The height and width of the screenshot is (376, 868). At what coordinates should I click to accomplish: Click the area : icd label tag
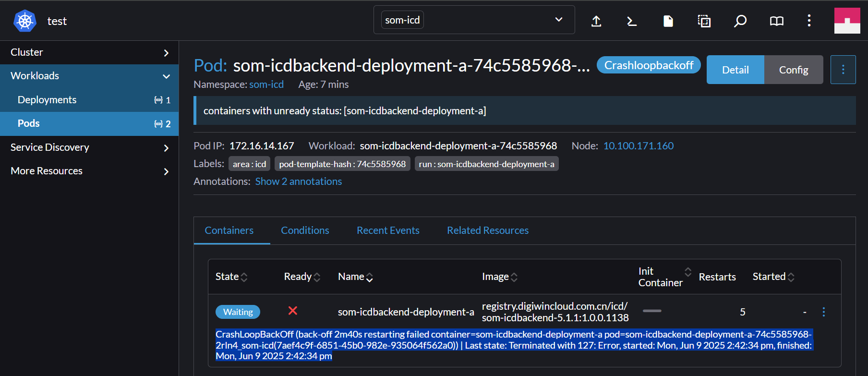pyautogui.click(x=250, y=164)
